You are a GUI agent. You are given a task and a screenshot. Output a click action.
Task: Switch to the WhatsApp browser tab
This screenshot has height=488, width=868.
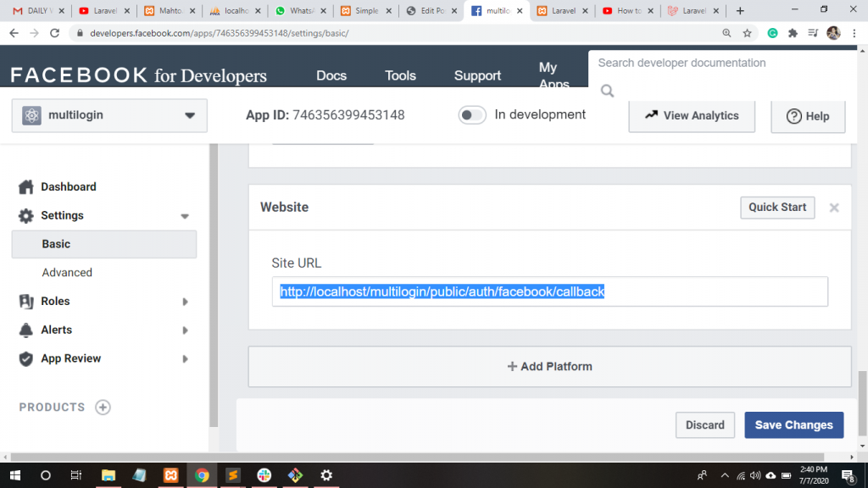point(301,11)
